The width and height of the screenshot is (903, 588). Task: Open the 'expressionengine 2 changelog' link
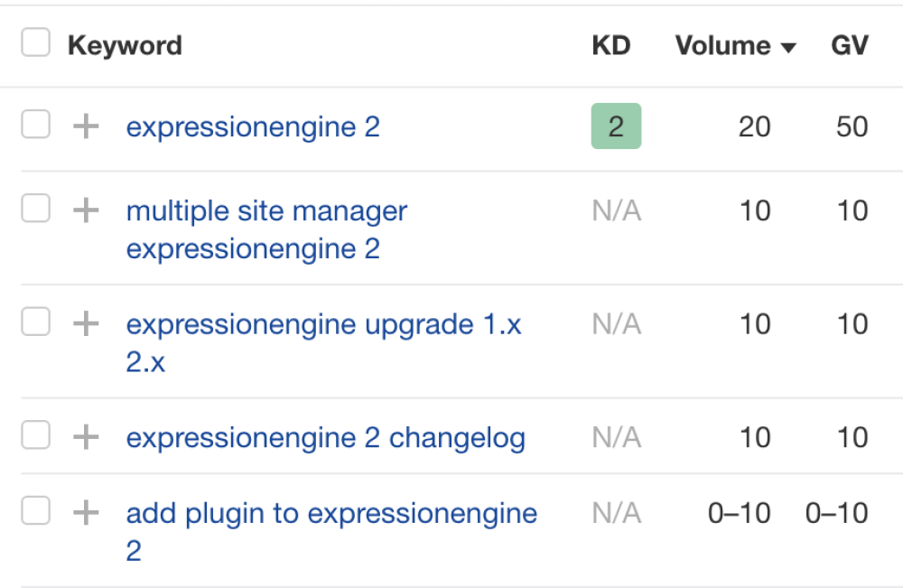325,438
